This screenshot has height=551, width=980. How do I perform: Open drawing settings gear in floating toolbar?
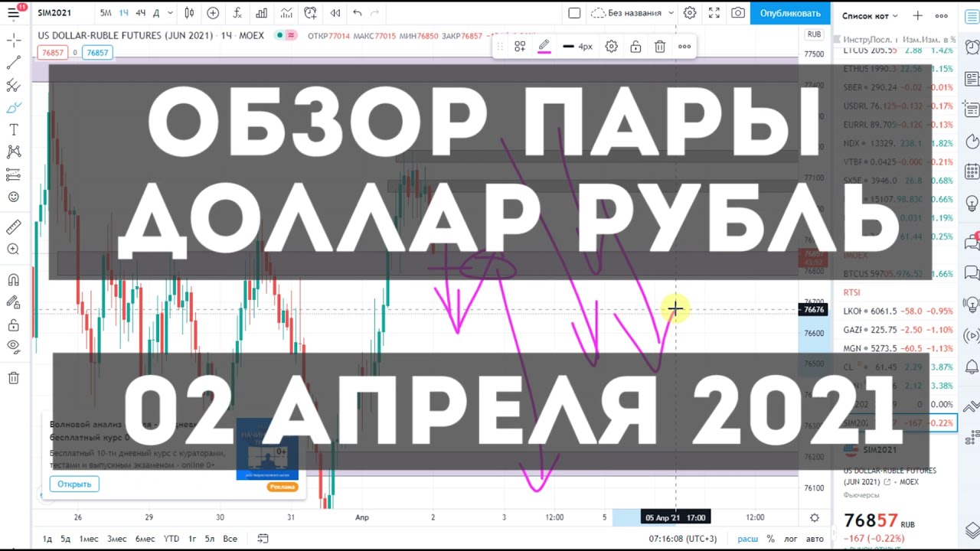611,47
